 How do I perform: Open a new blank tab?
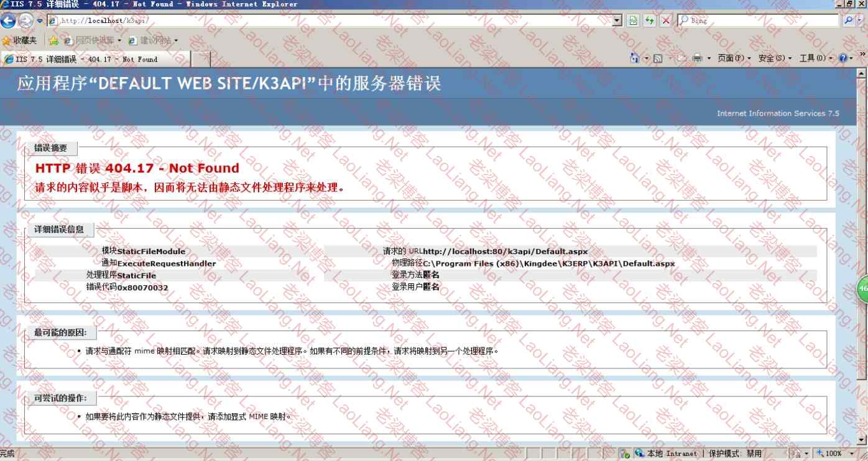tap(200, 59)
